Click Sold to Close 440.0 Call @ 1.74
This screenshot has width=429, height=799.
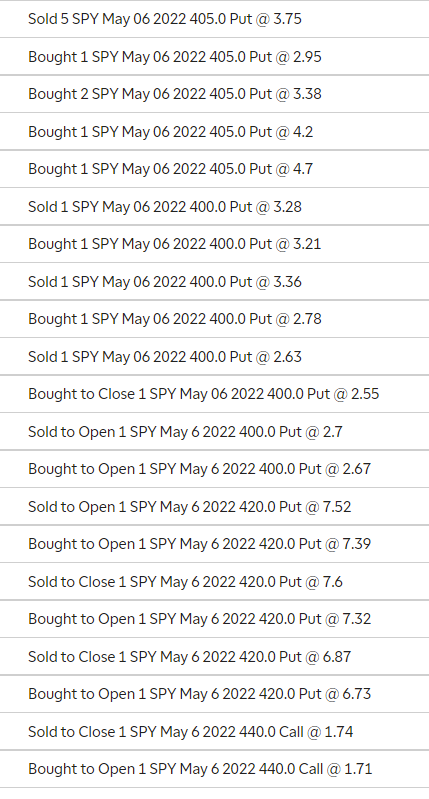[214, 731]
